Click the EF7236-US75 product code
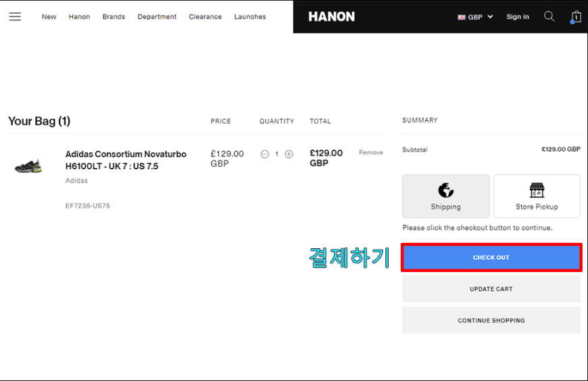 click(87, 206)
